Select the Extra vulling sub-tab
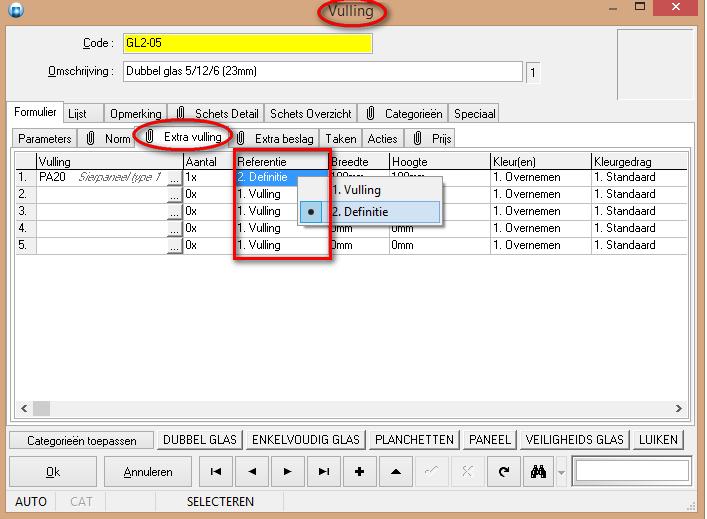 click(185, 137)
